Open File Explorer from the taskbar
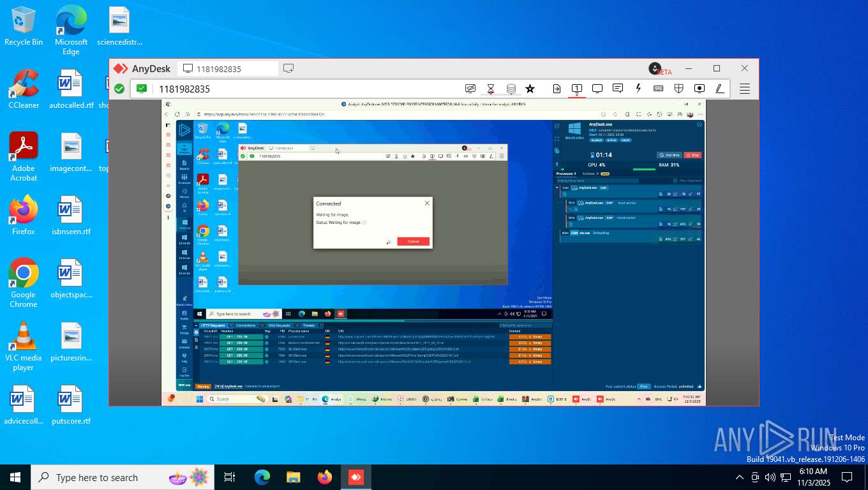Screen dimensions: 868x490 pos(293,477)
